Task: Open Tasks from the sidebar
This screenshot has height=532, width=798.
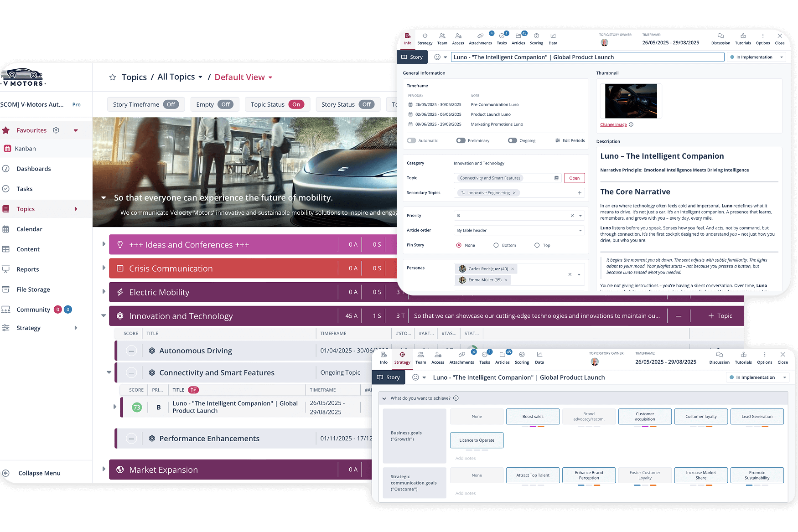Action: (x=25, y=189)
